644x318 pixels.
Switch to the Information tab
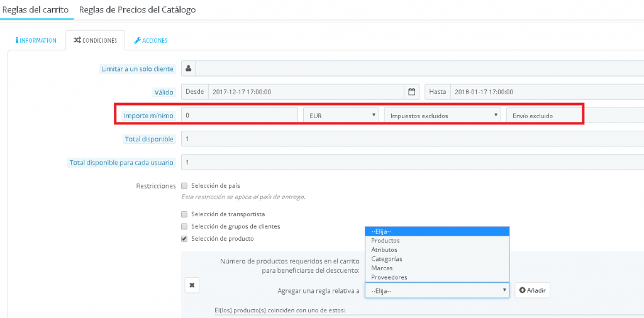36,41
